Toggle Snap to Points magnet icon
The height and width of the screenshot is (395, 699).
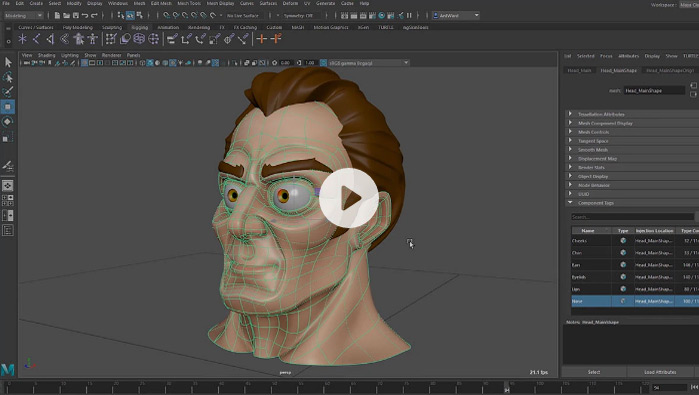click(x=185, y=16)
